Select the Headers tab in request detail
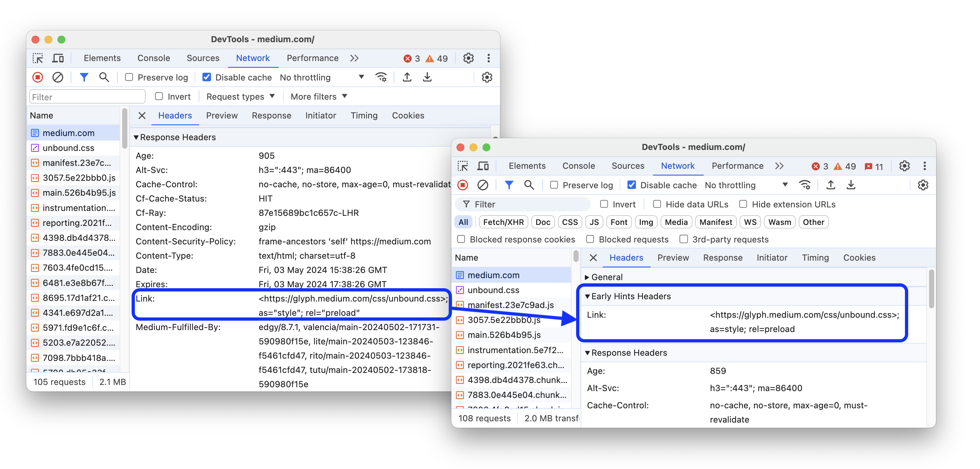Screen dimensions: 980x469 pyautogui.click(x=626, y=257)
